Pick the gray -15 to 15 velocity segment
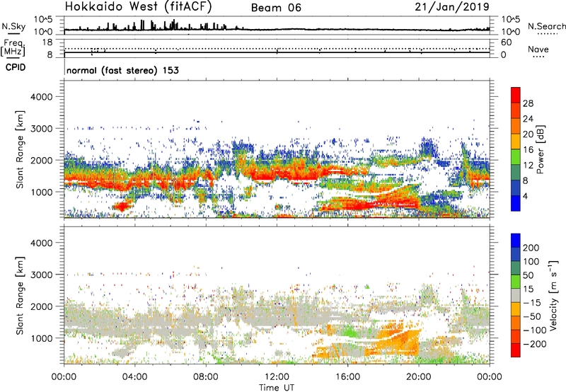 [x=516, y=296]
